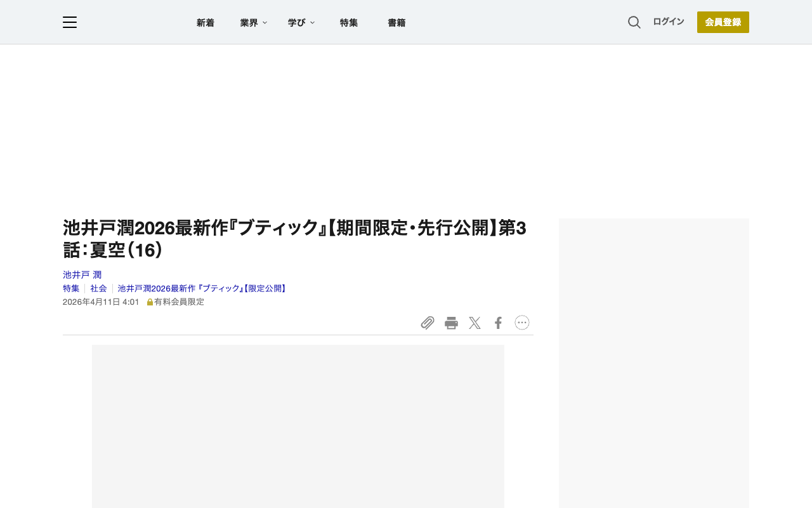
Task: Open author page 池井戸 潤
Action: tap(82, 275)
